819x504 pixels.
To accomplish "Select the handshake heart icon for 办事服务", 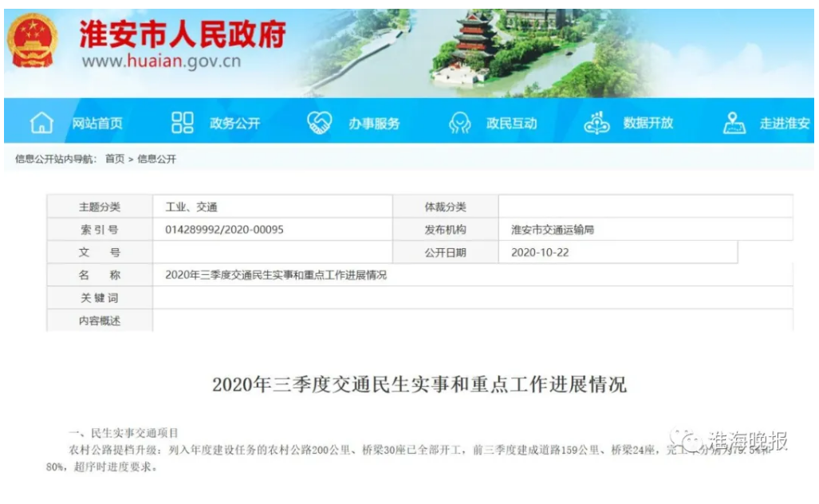I will pyautogui.click(x=319, y=123).
